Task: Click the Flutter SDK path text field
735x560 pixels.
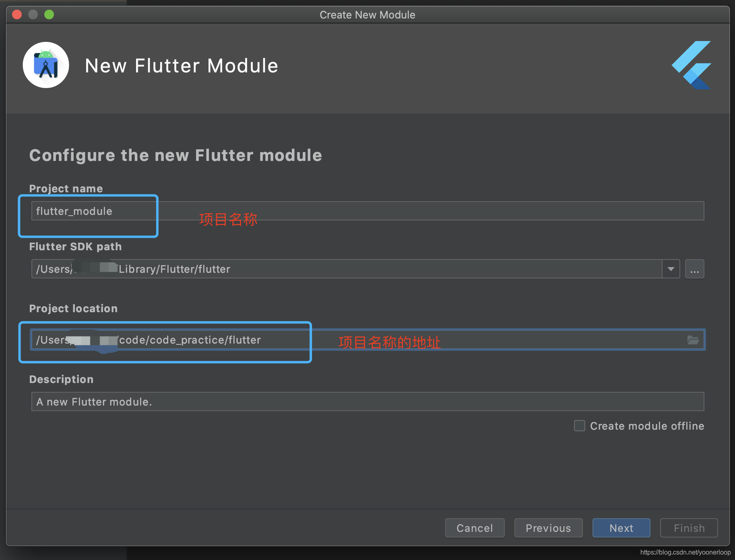Action: (x=347, y=269)
